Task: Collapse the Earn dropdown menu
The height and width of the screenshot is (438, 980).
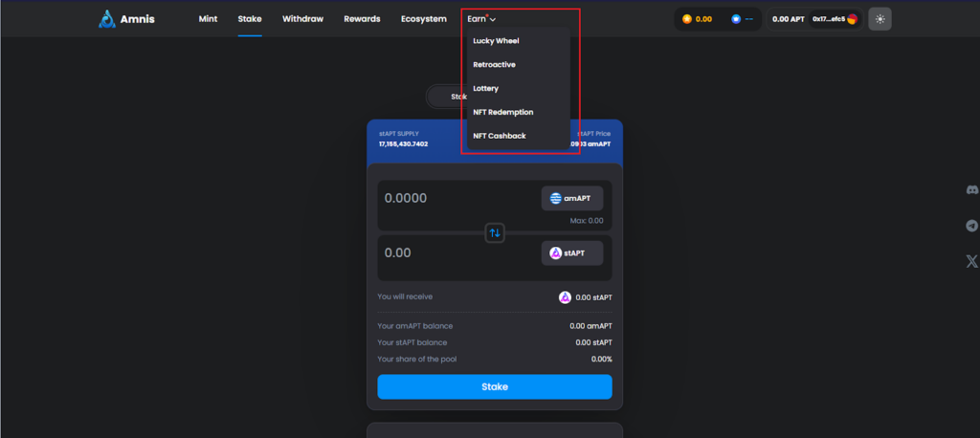Action: [x=481, y=19]
